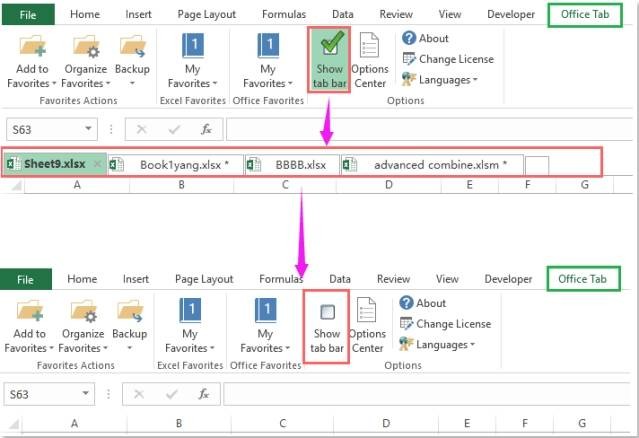Viewport: 639px width, 438px height.
Task: Click the blank new-tab button after advanced combine.xlsm
Action: click(537, 164)
